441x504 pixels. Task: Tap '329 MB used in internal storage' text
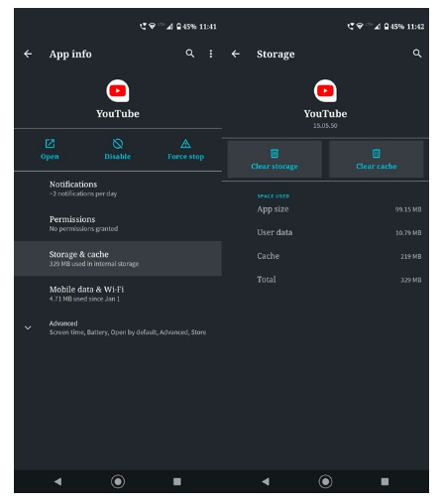pyautogui.click(x=94, y=264)
